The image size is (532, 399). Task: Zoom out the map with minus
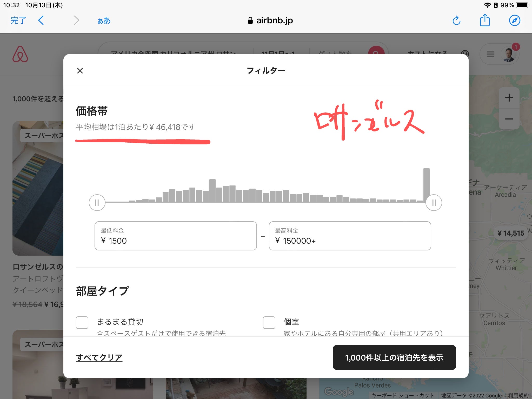(x=509, y=119)
